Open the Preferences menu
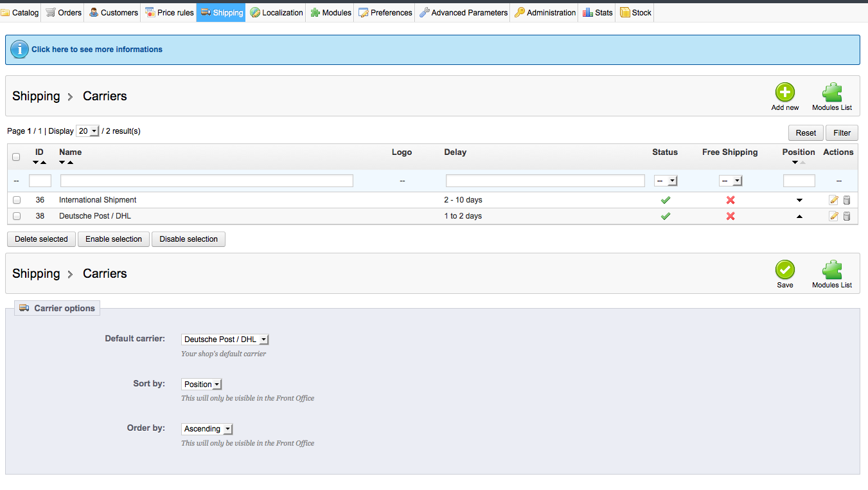 pyautogui.click(x=385, y=12)
